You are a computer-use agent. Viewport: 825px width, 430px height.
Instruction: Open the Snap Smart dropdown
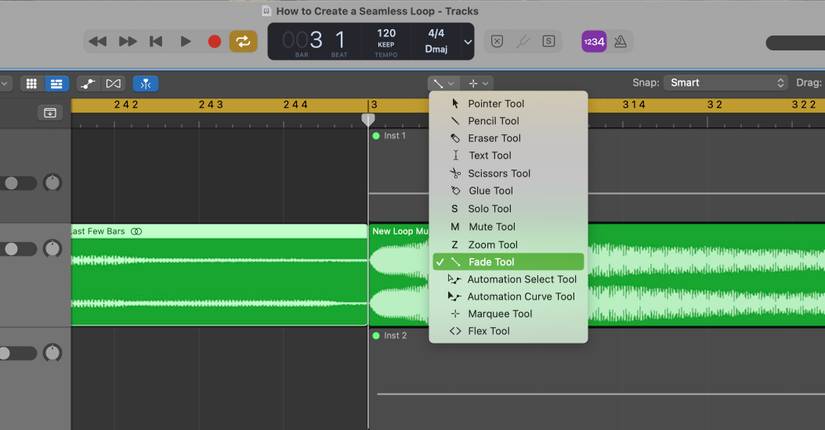726,83
